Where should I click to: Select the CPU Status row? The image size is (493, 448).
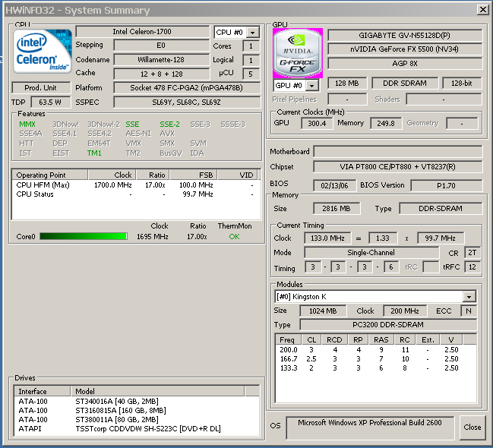pos(136,194)
